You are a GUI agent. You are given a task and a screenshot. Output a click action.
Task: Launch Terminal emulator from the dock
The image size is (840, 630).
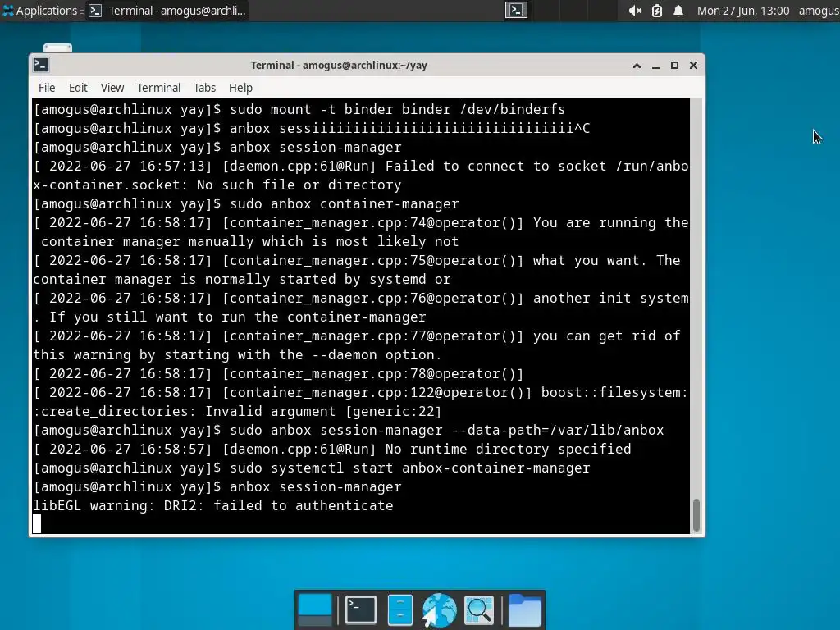[x=361, y=609]
